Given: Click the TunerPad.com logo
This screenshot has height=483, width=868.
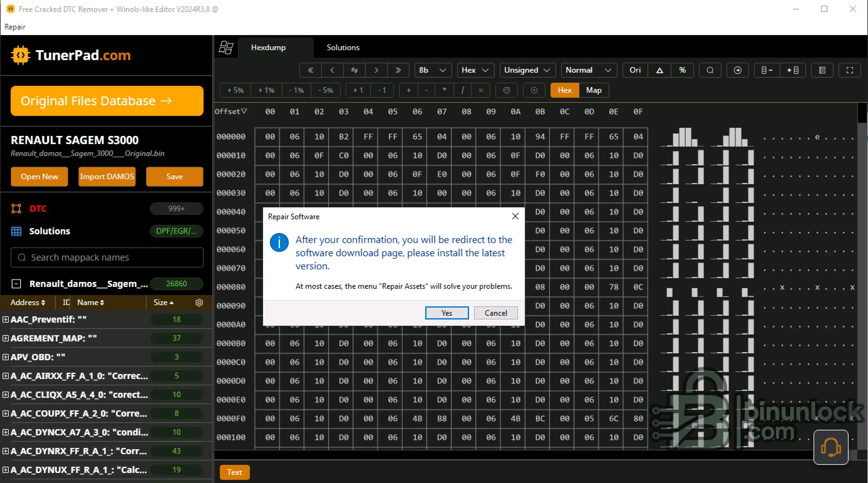Looking at the screenshot, I should 71,55.
